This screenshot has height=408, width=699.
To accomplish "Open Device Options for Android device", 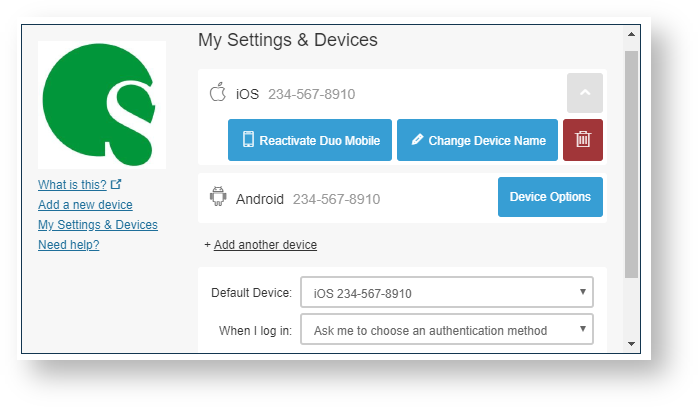I will click(550, 197).
